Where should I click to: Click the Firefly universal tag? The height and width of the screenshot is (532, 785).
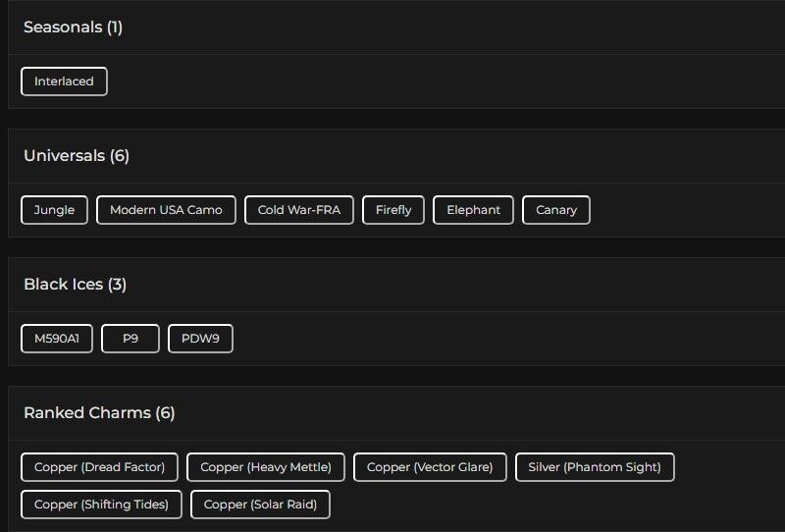(393, 210)
